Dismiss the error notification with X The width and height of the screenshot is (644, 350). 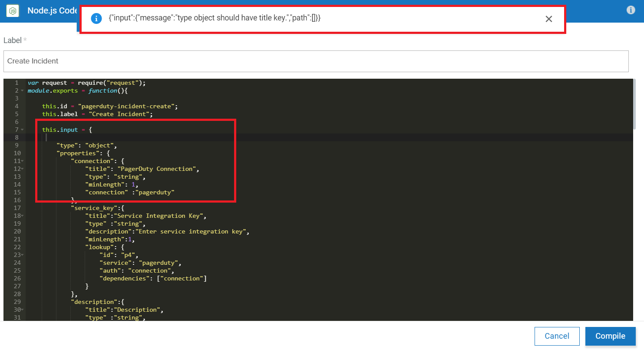[549, 19]
